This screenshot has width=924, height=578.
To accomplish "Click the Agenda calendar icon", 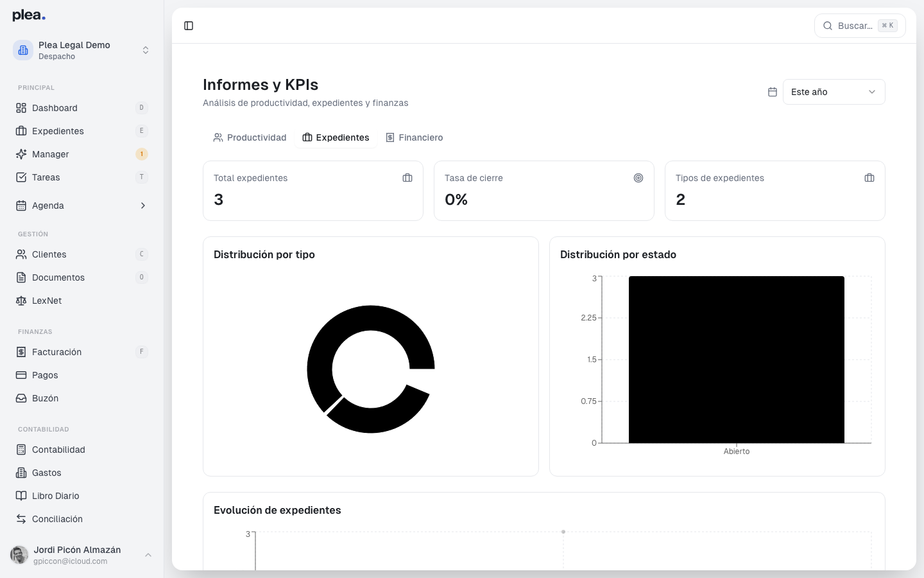I will 21,206.
